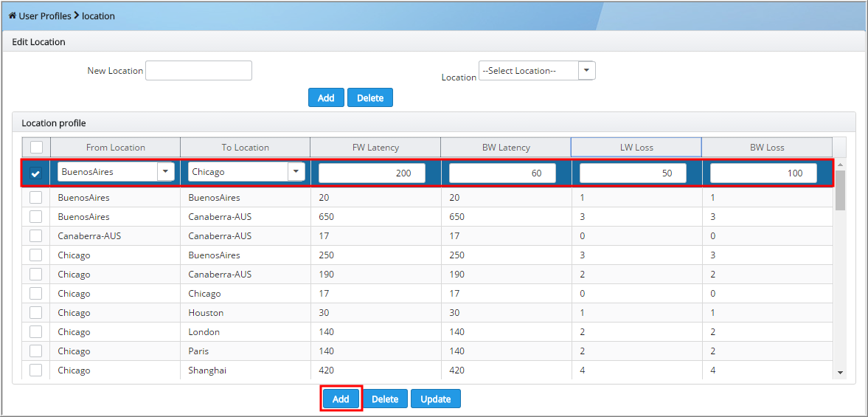Click FW Latency column header
The image size is (868, 417).
click(x=376, y=148)
